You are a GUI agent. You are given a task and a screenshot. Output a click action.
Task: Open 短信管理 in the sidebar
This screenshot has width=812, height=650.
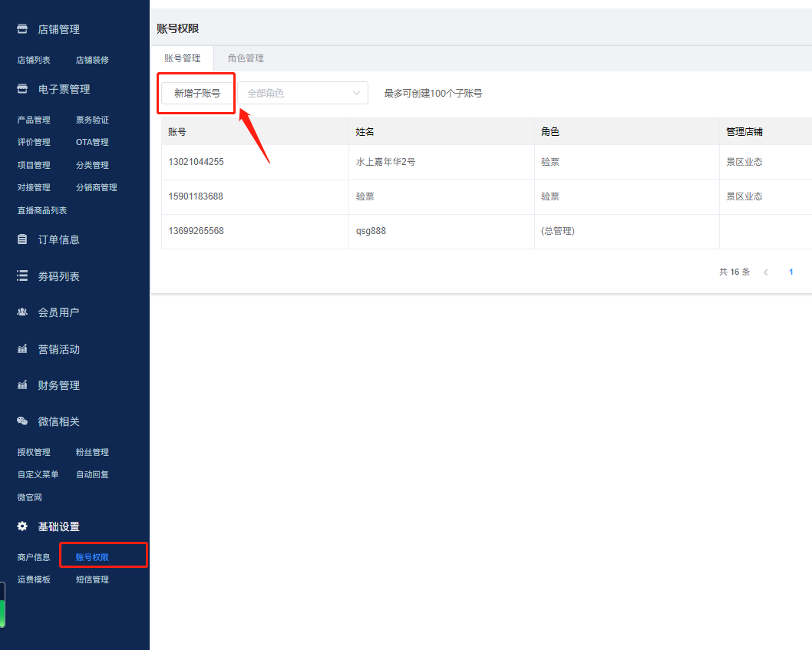(92, 579)
